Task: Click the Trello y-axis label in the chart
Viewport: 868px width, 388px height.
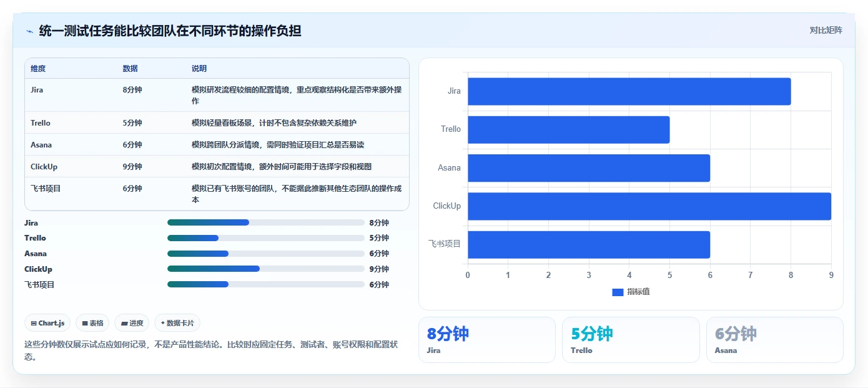Action: (451, 129)
